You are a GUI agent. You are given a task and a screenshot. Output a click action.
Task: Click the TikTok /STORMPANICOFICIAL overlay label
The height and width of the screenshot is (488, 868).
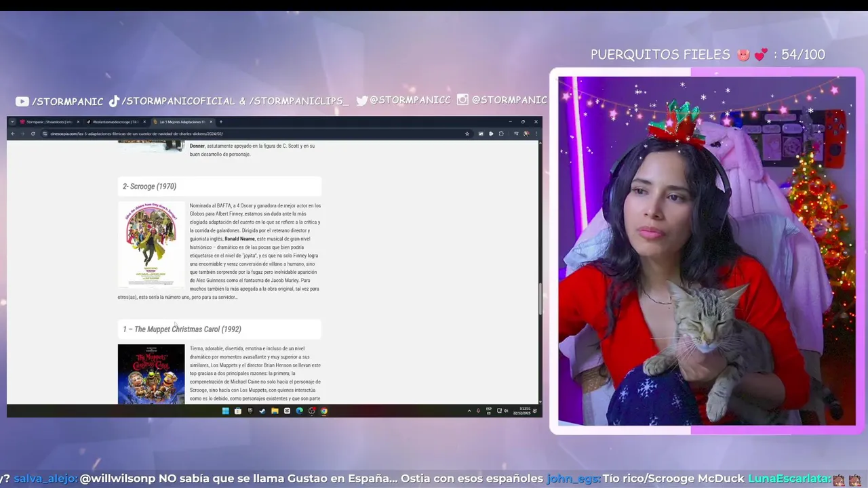coord(229,101)
